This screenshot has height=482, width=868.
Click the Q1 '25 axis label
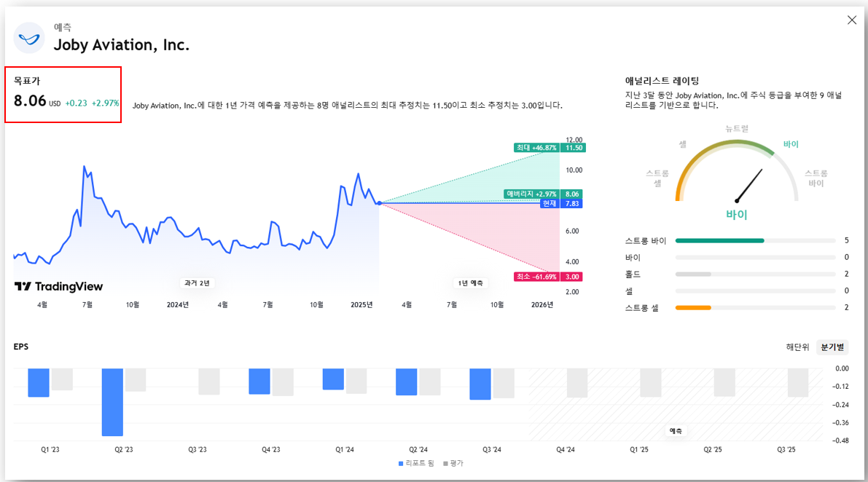point(639,449)
